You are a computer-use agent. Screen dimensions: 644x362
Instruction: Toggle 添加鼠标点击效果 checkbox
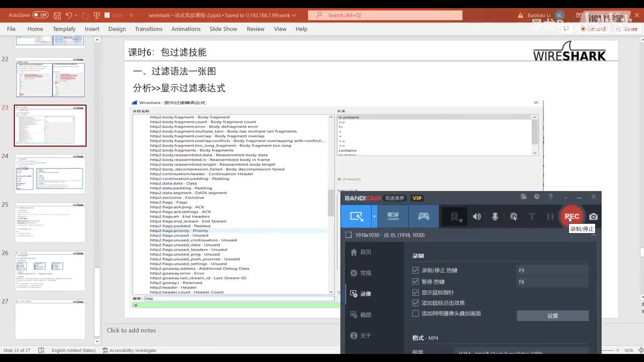416,303
